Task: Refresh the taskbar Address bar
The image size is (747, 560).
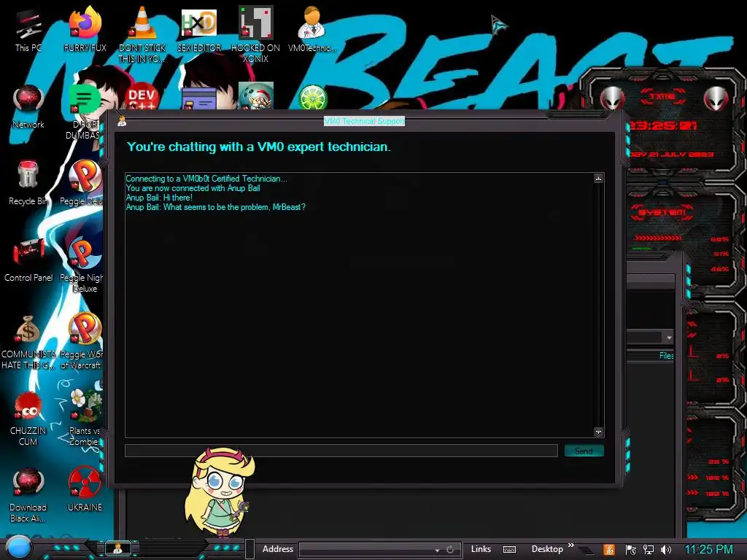Action: tap(450, 550)
